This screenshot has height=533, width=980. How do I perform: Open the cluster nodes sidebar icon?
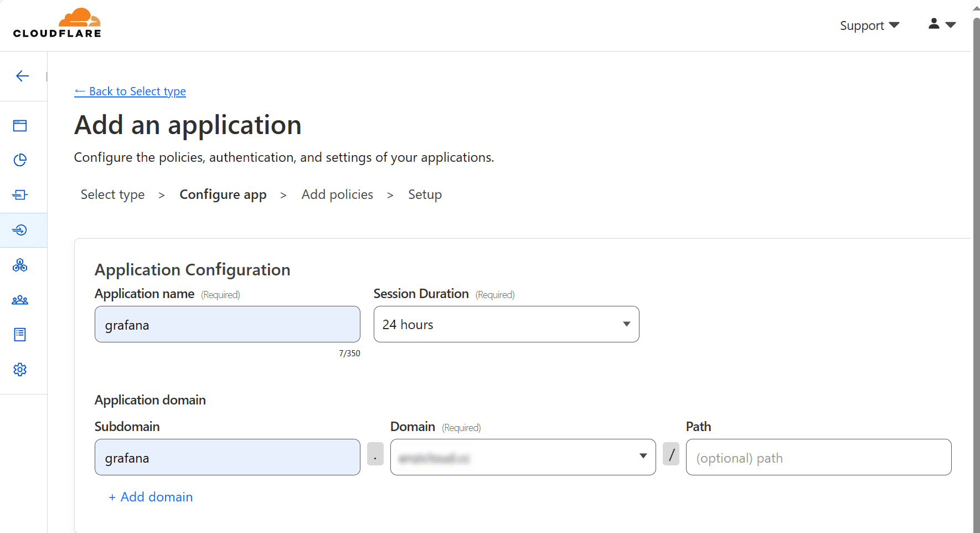click(20, 265)
